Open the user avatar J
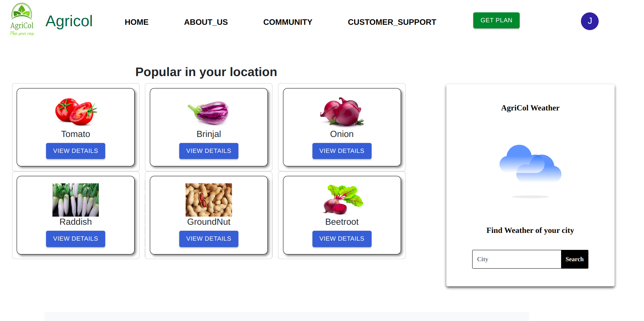 click(589, 21)
